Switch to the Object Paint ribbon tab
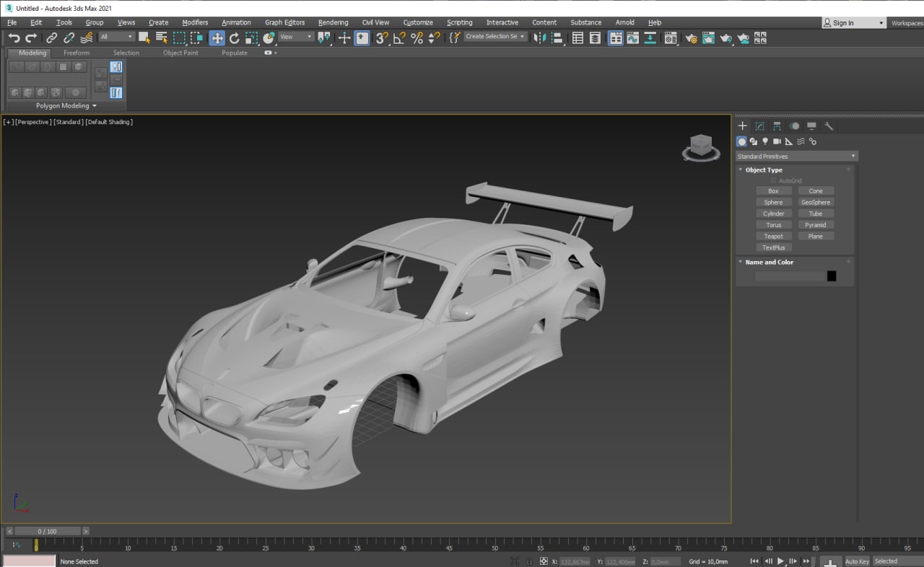The image size is (924, 567). pyautogui.click(x=180, y=53)
